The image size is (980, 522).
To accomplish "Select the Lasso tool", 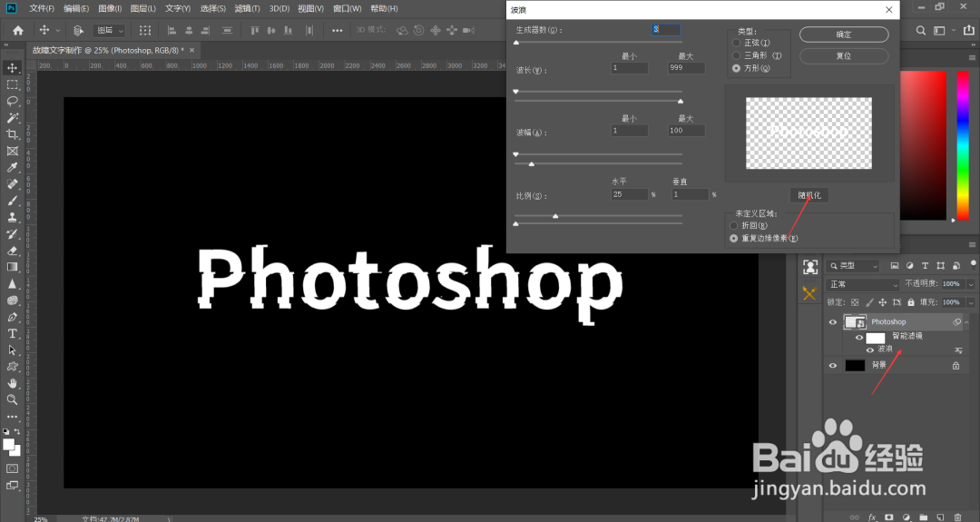I will coord(13,101).
